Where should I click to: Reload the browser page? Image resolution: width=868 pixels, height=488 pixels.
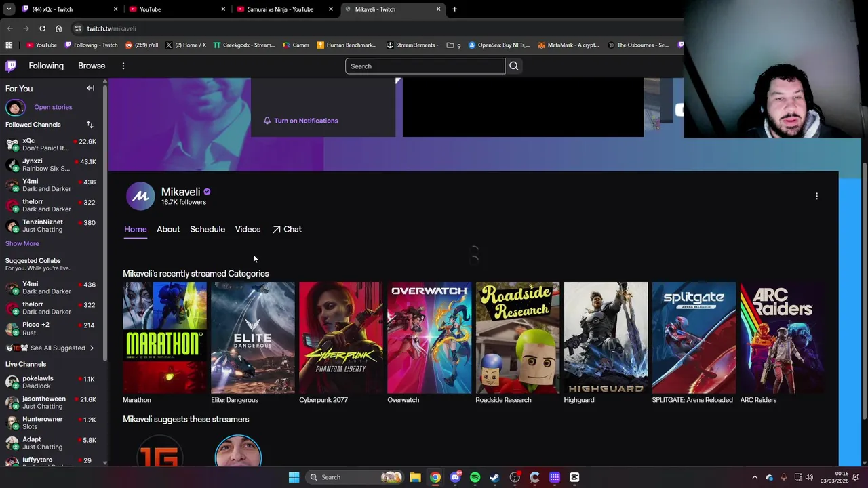click(x=42, y=28)
